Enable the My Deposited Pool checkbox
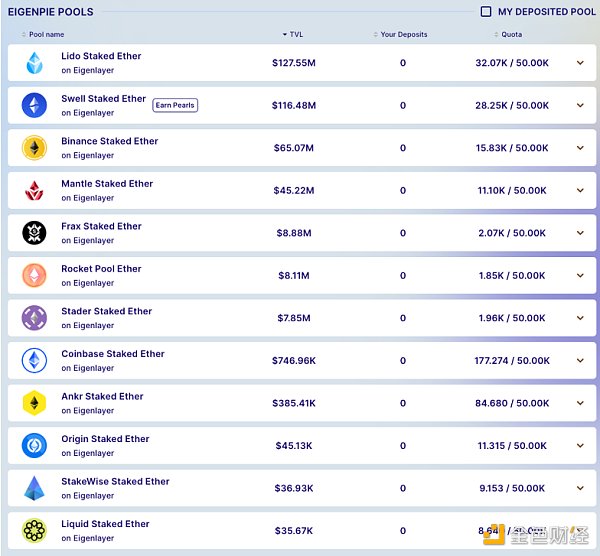 486,12
